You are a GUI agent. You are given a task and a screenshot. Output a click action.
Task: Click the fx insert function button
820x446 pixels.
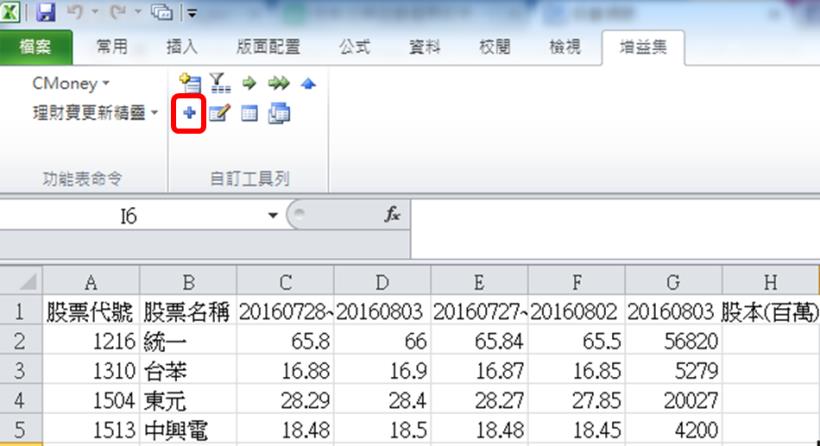[x=392, y=214]
